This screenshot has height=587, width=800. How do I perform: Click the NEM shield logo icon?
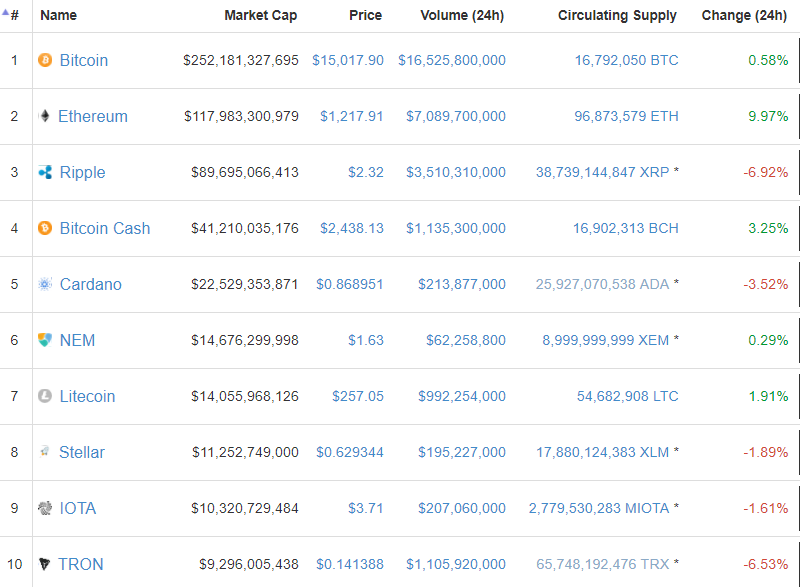coord(45,340)
